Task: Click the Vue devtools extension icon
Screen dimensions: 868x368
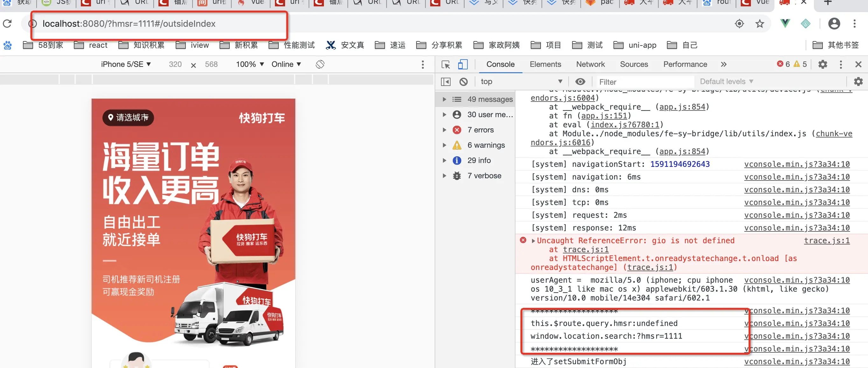Action: [785, 24]
